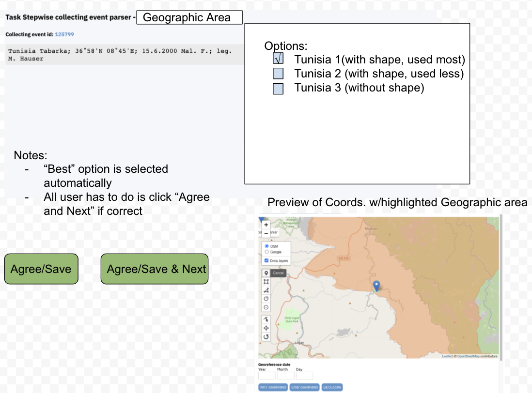Image resolution: width=532 pixels, height=393 pixels.
Task: Open collecting event id 125799 link
Action: (x=64, y=34)
